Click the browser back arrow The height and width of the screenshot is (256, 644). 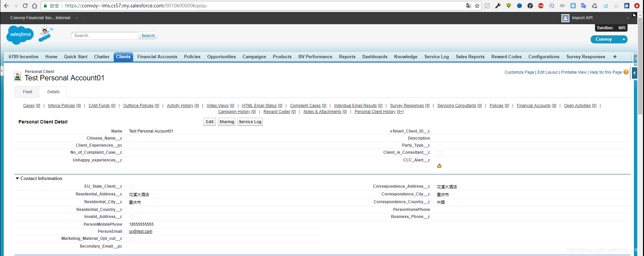point(6,6)
